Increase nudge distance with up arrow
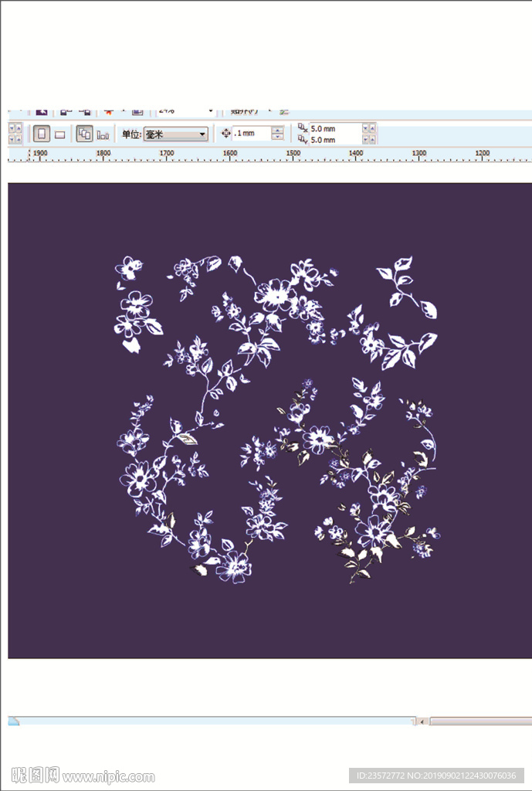 (x=277, y=130)
